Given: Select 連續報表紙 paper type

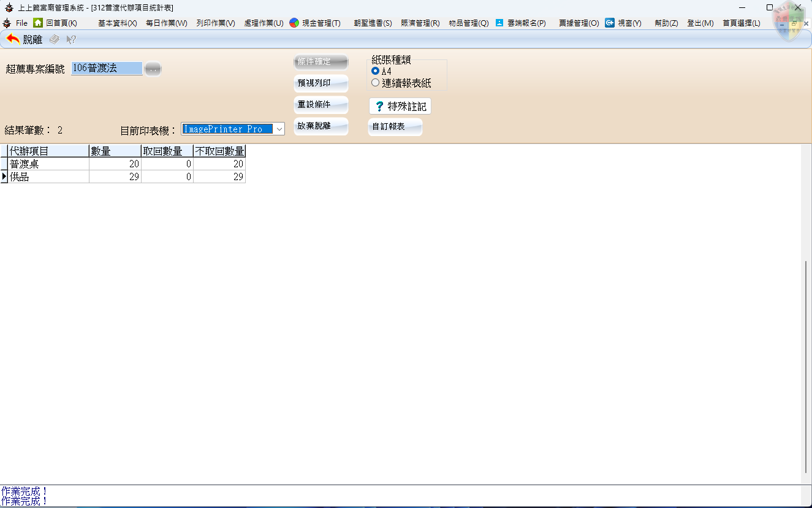Looking at the screenshot, I should pyautogui.click(x=376, y=83).
